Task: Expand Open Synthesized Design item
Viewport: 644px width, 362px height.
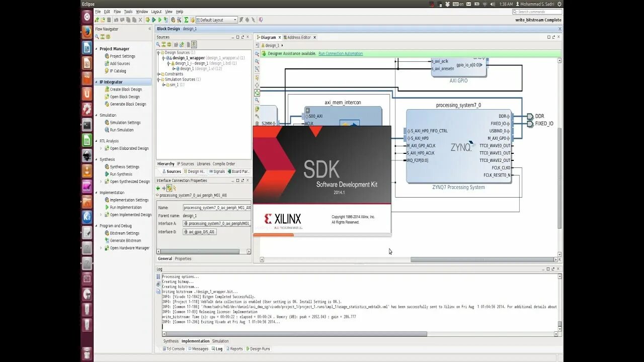Action: 101,182
